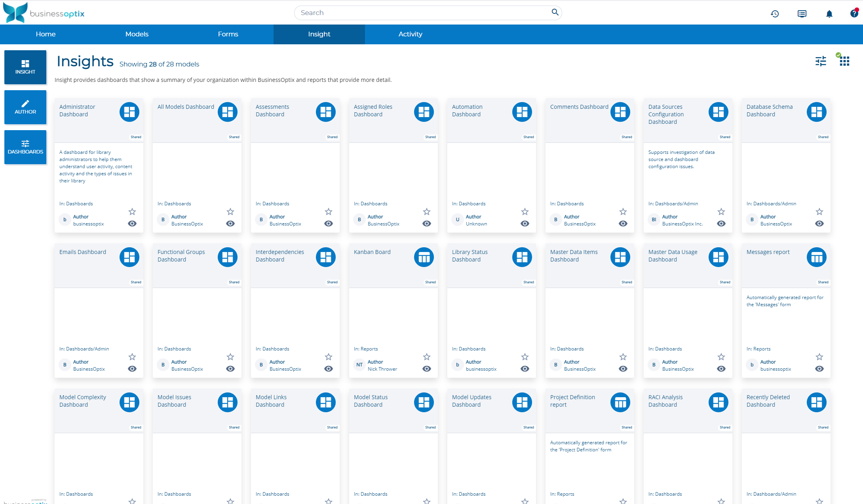Screen dimensions: 863x504
Task: Go to the Models tab
Action: (137, 34)
